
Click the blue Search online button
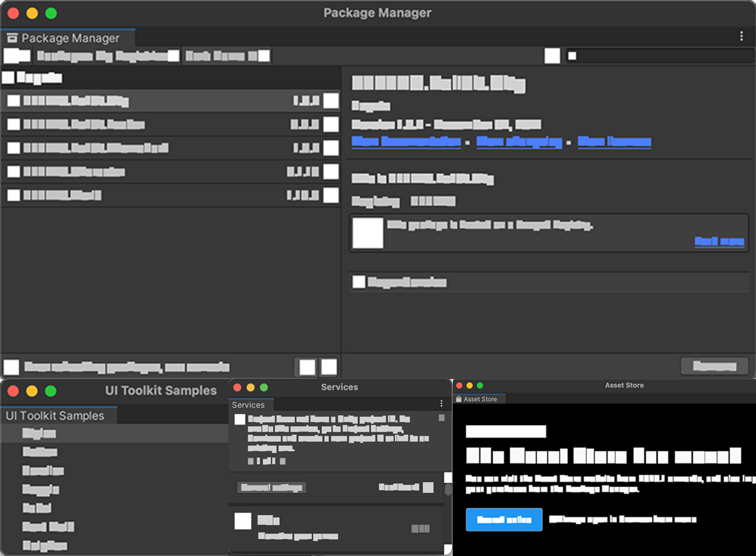coord(503,519)
